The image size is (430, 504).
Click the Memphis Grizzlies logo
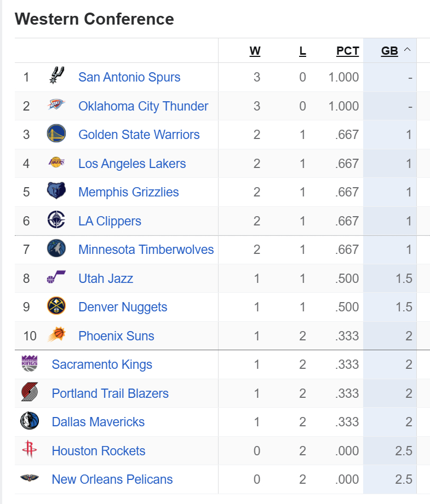point(56,192)
